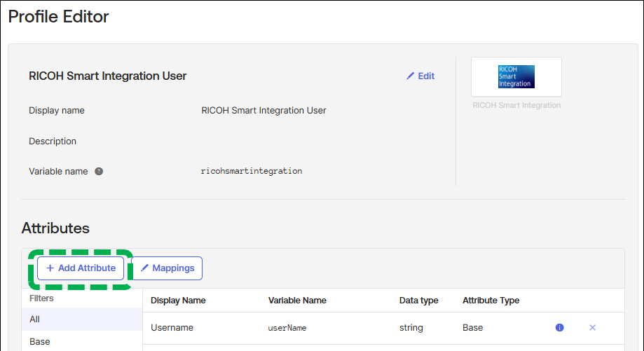
Task: Click the help icon beside Variable name
Action: tap(99, 171)
